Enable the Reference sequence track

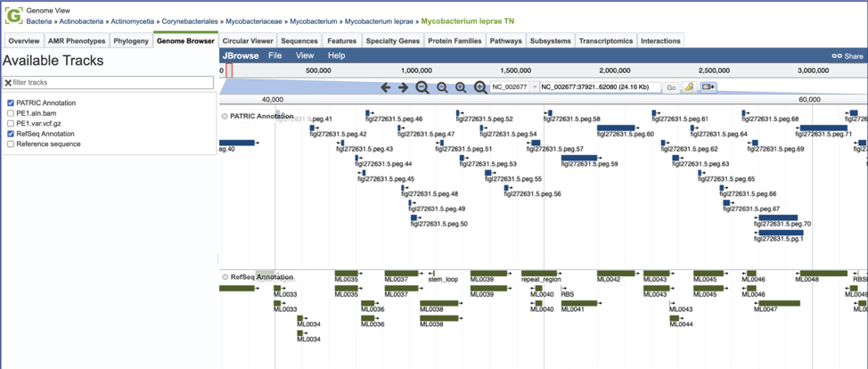tap(11, 144)
